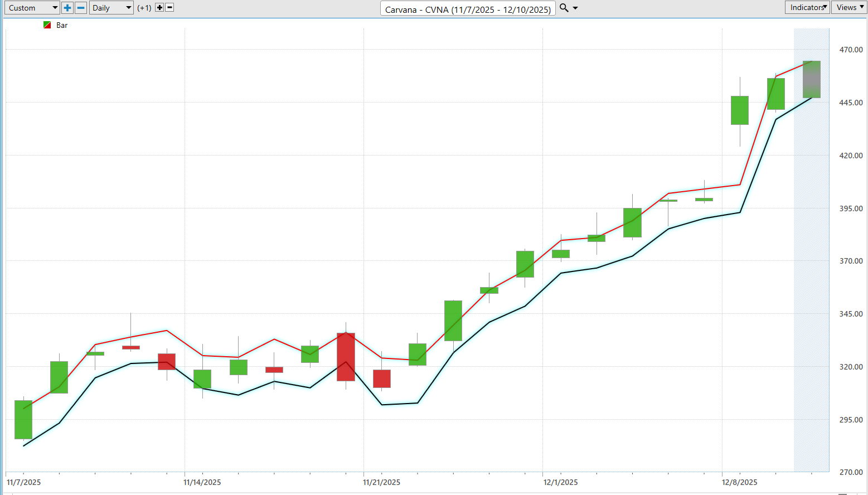This screenshot has height=495, width=868.
Task: Click the black plus icon beside (+1)
Action: [159, 8]
